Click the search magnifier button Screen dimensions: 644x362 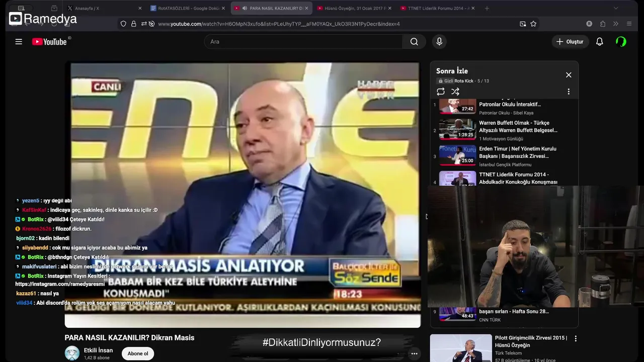click(414, 42)
